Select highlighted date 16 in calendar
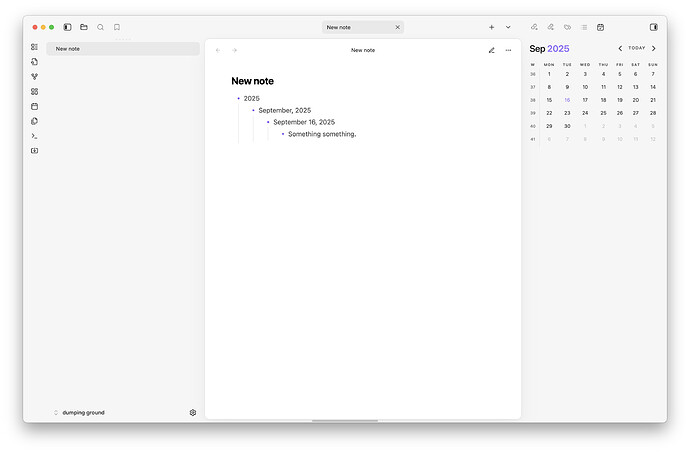Screen dimensions: 690x452 point(567,100)
